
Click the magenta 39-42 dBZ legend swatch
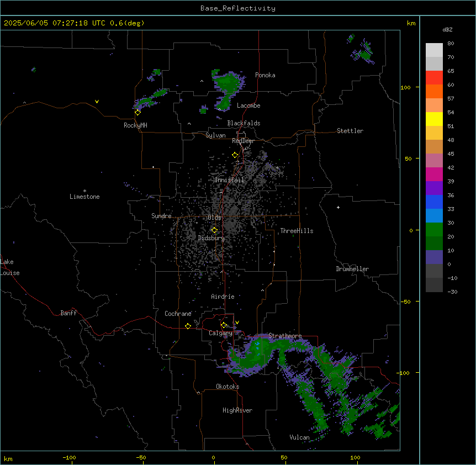click(434, 174)
